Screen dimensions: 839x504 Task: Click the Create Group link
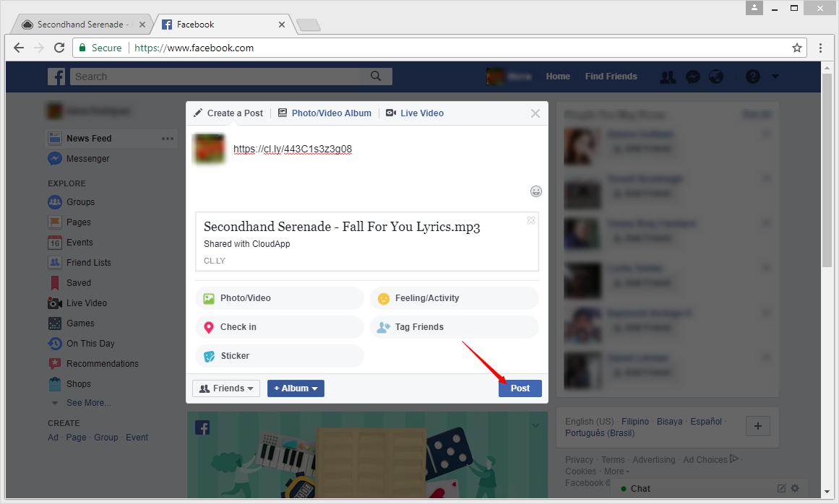(x=106, y=437)
